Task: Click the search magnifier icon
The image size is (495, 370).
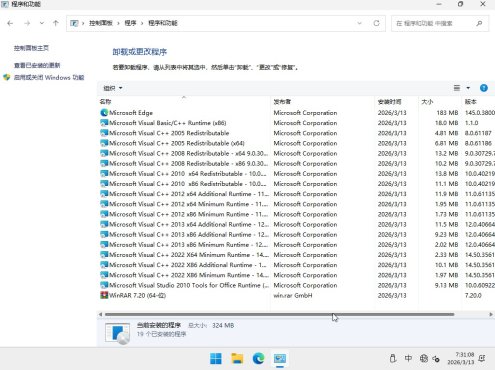Action: [x=479, y=23]
